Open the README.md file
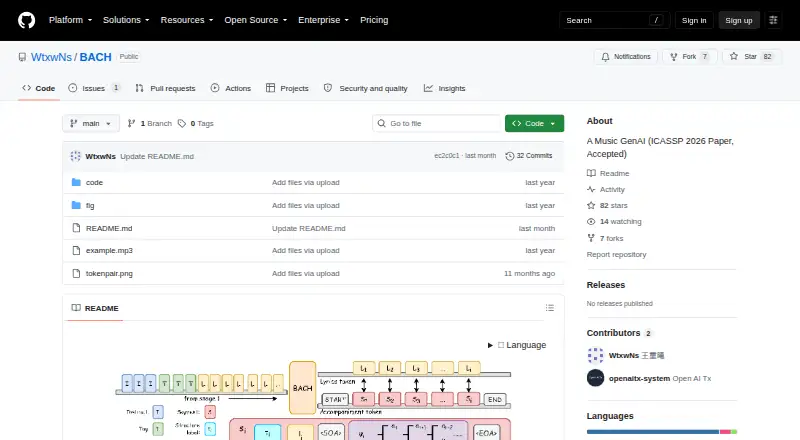The height and width of the screenshot is (440, 800). point(109,228)
